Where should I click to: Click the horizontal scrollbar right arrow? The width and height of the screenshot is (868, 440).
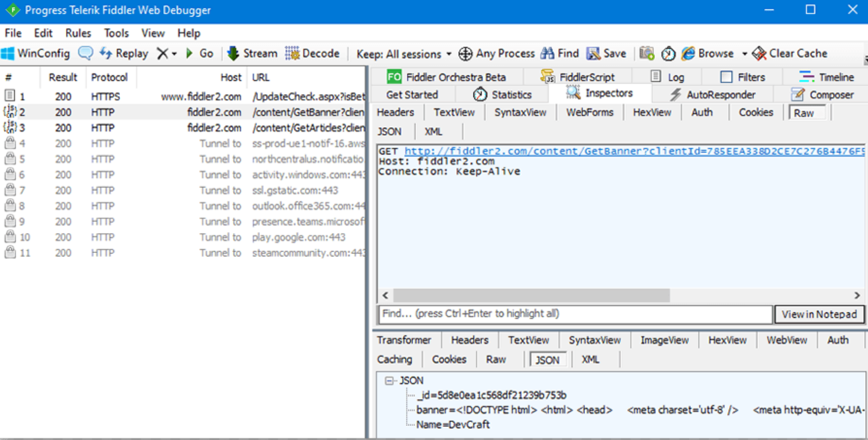857,296
